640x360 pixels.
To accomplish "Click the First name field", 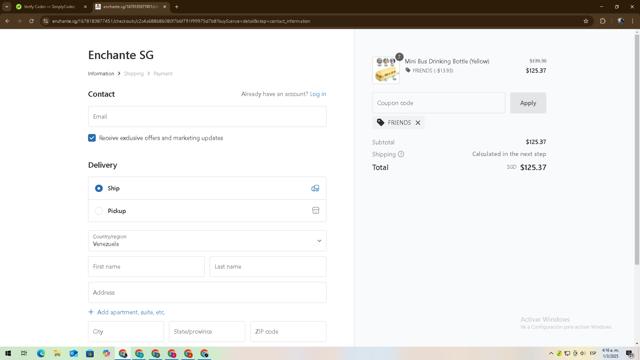I will (146, 267).
